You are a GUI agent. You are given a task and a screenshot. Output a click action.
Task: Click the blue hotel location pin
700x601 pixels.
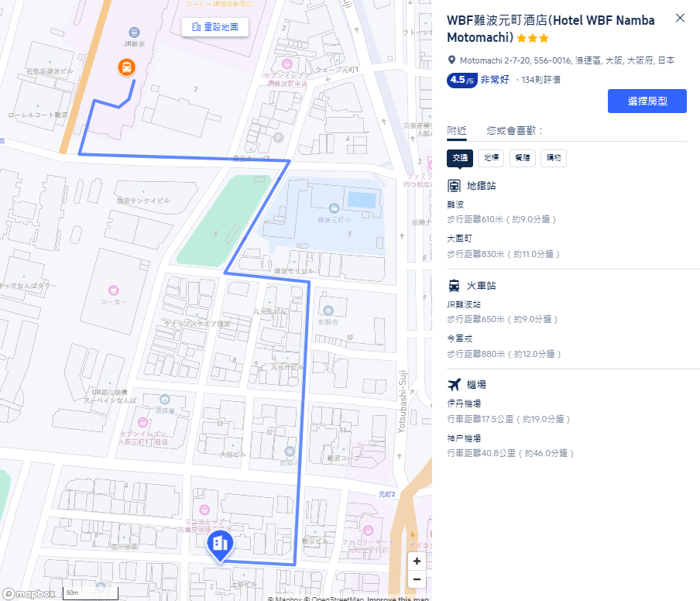(x=220, y=544)
